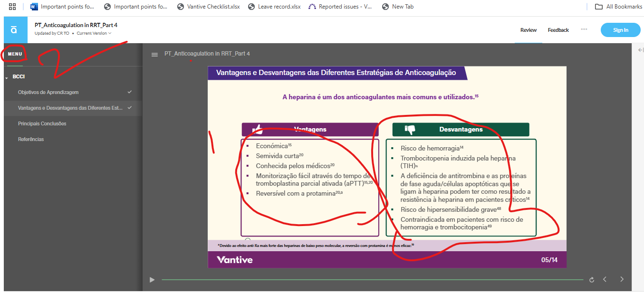Play the course with the play button
This screenshot has height=293, width=644.
[152, 280]
